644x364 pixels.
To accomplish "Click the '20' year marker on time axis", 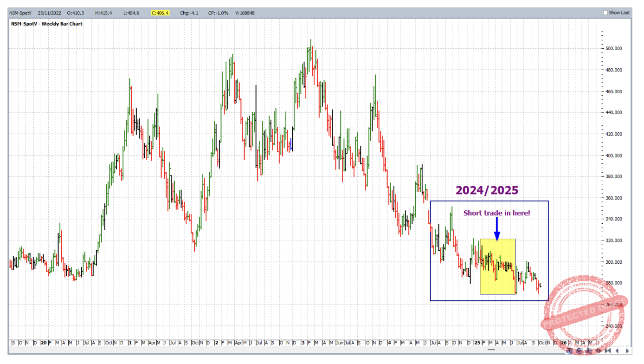I will point(43,343).
